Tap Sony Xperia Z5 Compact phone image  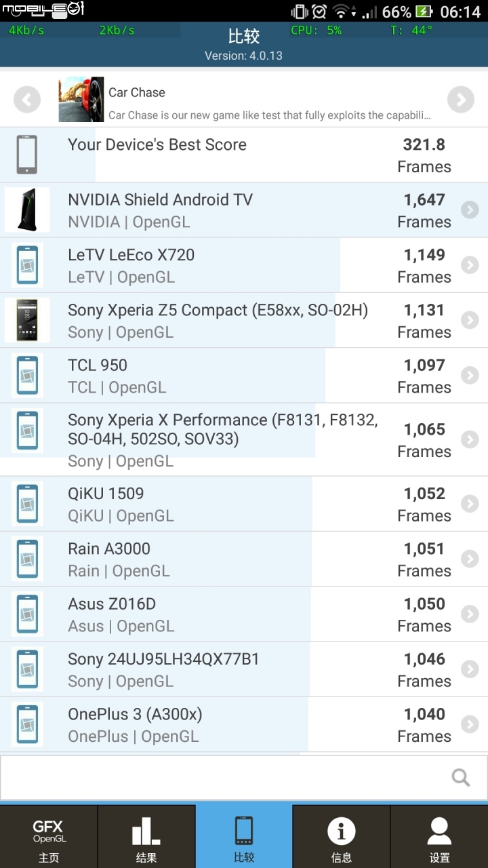coord(27,320)
